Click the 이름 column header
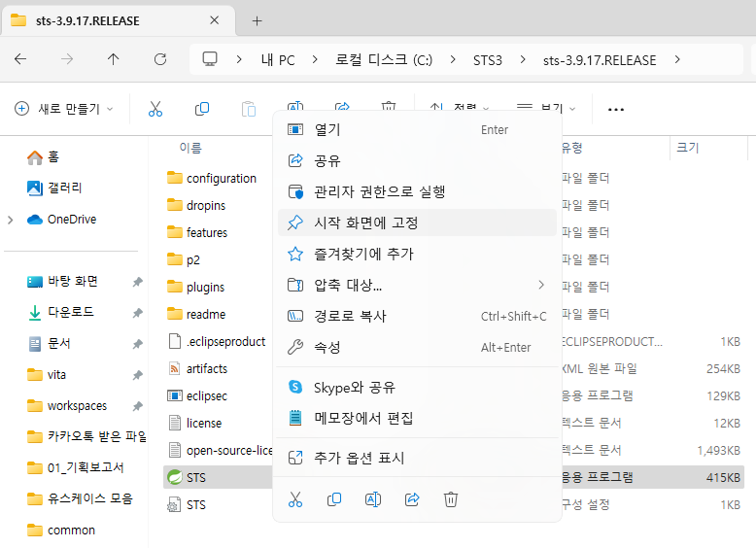Image resolution: width=756 pixels, height=548 pixels. click(190, 148)
